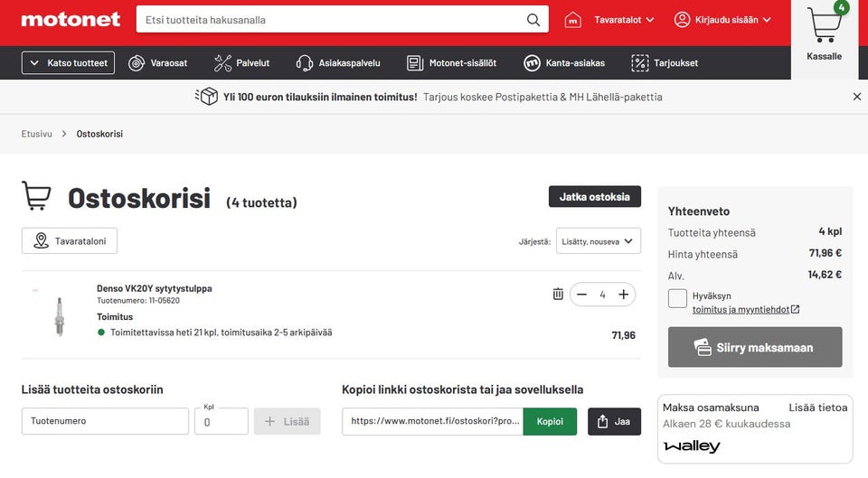Image resolution: width=868 pixels, height=478 pixels.
Task: Delete Denso VK20Y with trash icon
Action: [558, 295]
